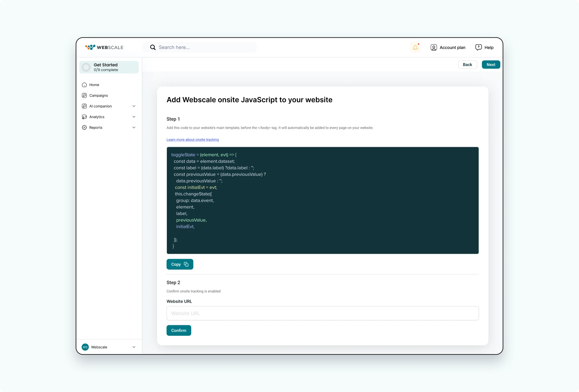The width and height of the screenshot is (579, 392).
Task: Open Help via question bubble icon
Action: (478, 47)
